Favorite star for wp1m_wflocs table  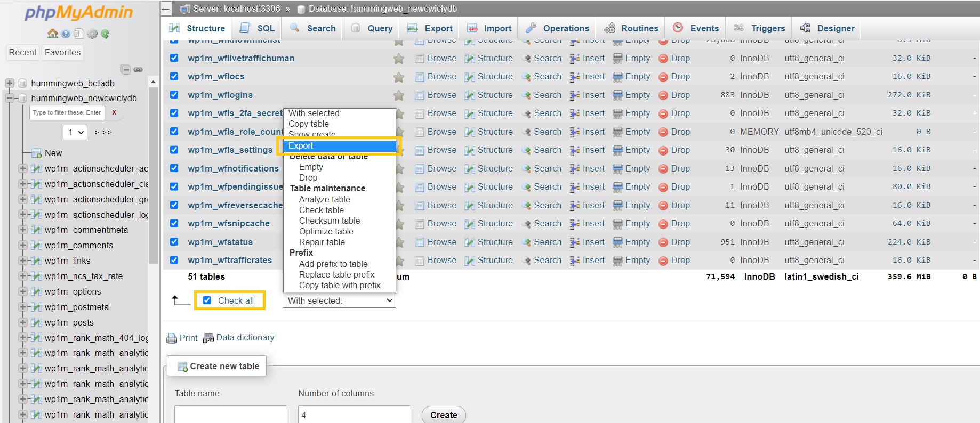[399, 77]
